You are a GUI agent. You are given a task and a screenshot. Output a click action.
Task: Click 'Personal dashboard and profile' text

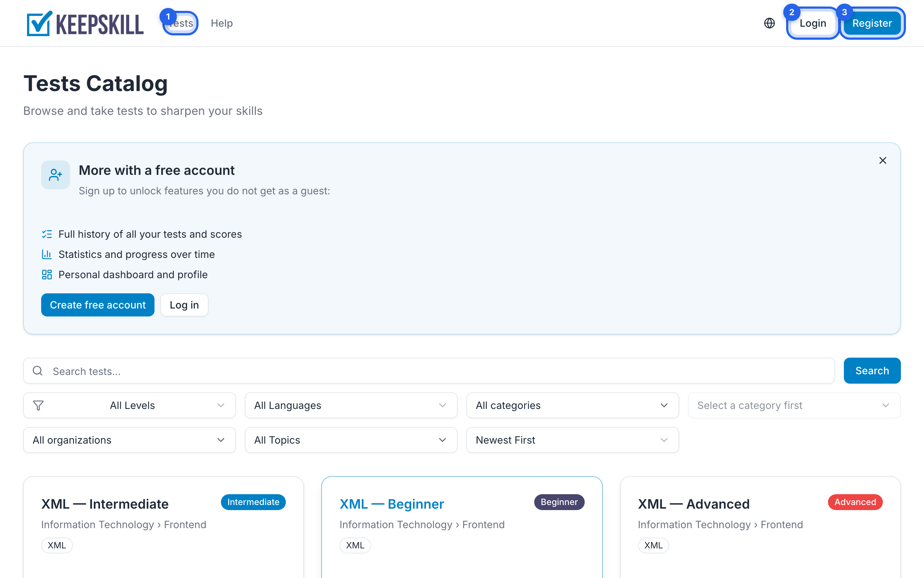[133, 275]
